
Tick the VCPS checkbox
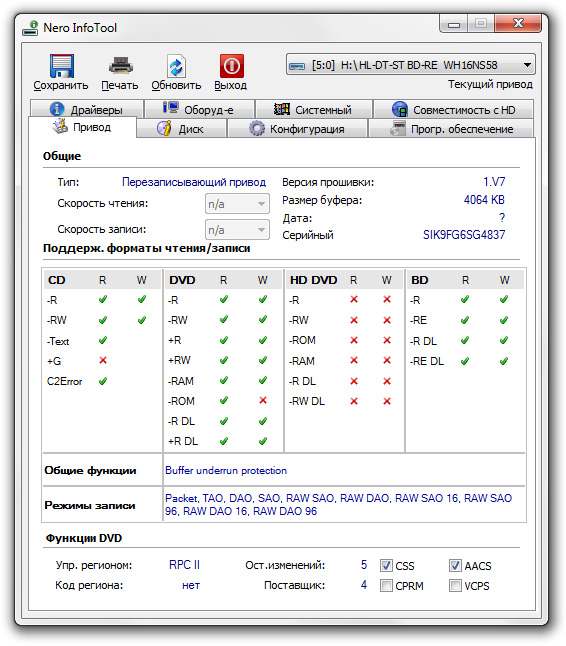pyautogui.click(x=455, y=585)
